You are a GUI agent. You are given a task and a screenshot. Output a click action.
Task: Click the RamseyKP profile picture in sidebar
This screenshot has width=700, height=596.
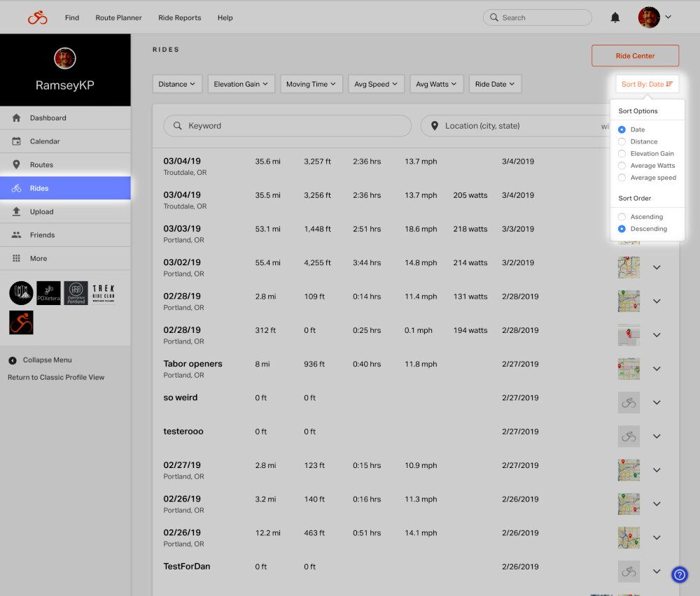64,59
